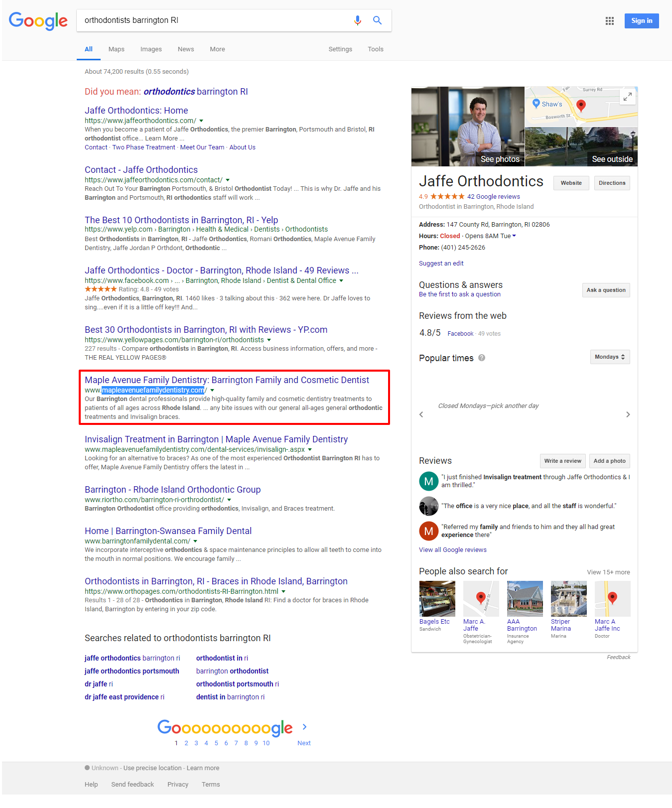
Task: Click the voice search microphone icon
Action: click(357, 20)
